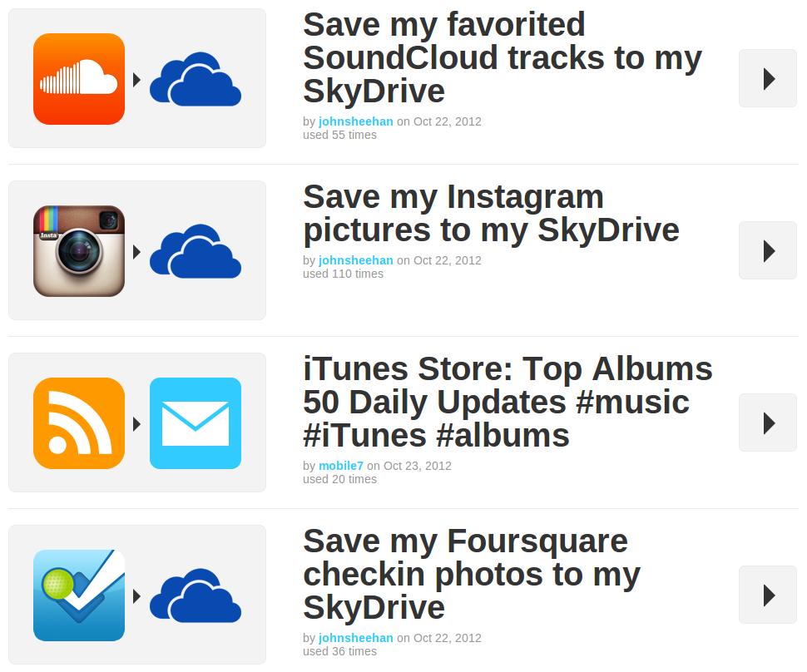The width and height of the screenshot is (807, 672).
Task: Open the iTunes Top Albums recipe arrow button
Action: click(768, 423)
